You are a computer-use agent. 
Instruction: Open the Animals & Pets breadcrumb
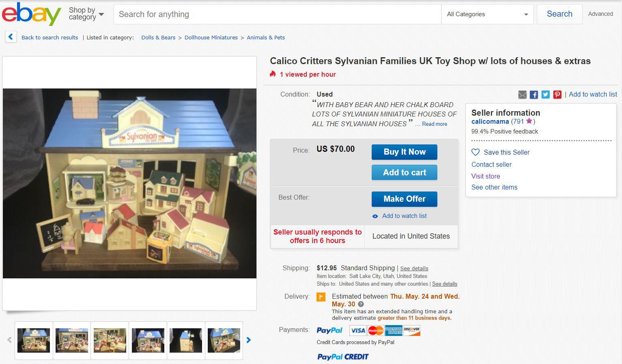coord(266,37)
